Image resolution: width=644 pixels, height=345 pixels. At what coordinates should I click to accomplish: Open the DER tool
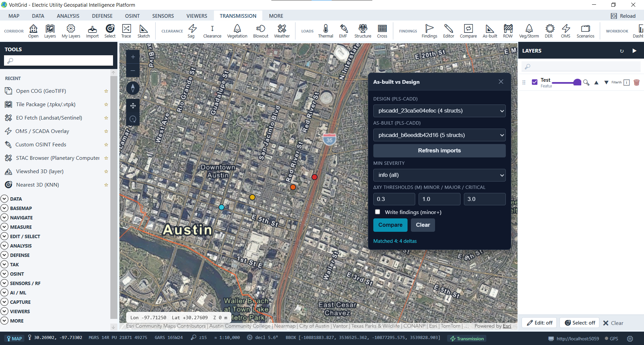pyautogui.click(x=549, y=31)
